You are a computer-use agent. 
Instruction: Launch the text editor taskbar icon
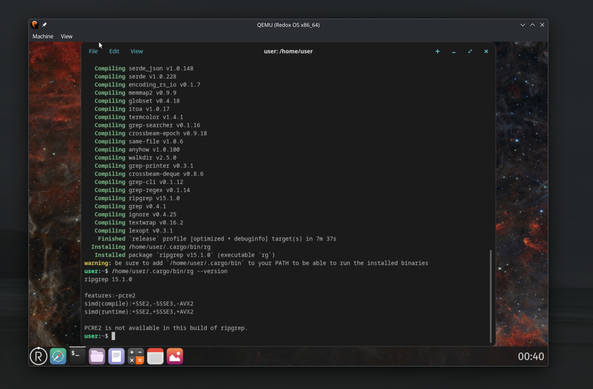point(116,356)
